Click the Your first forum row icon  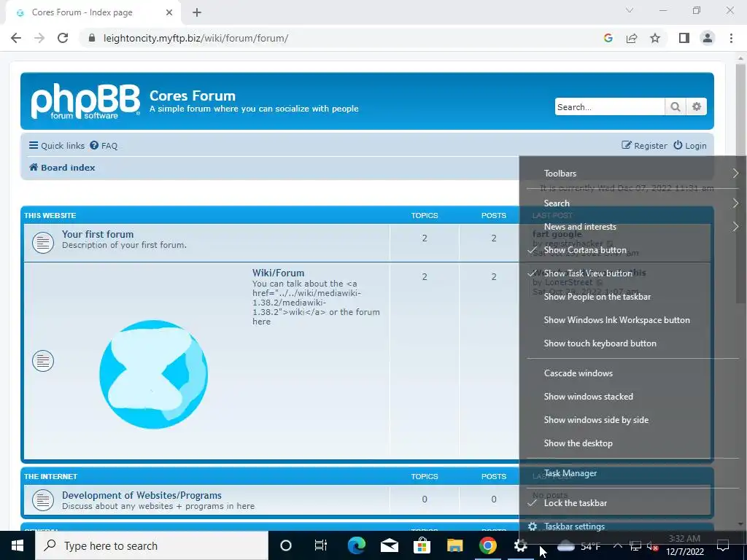click(x=43, y=242)
